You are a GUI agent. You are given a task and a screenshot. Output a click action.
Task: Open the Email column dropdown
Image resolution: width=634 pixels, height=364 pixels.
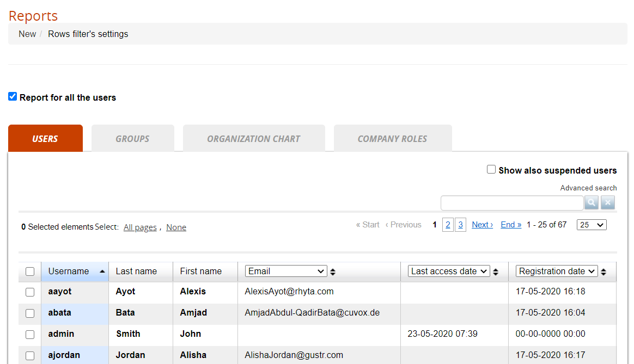tap(286, 271)
